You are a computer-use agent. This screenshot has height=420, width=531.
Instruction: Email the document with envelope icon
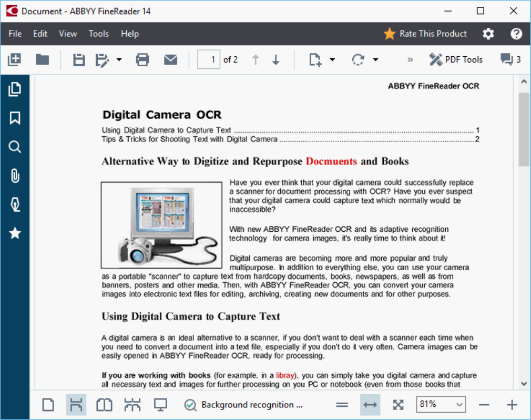click(170, 59)
